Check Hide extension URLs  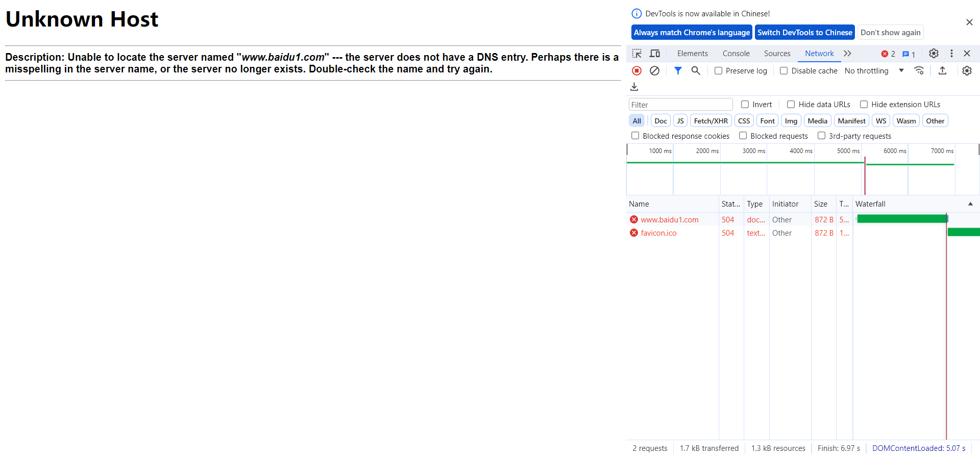[864, 105]
